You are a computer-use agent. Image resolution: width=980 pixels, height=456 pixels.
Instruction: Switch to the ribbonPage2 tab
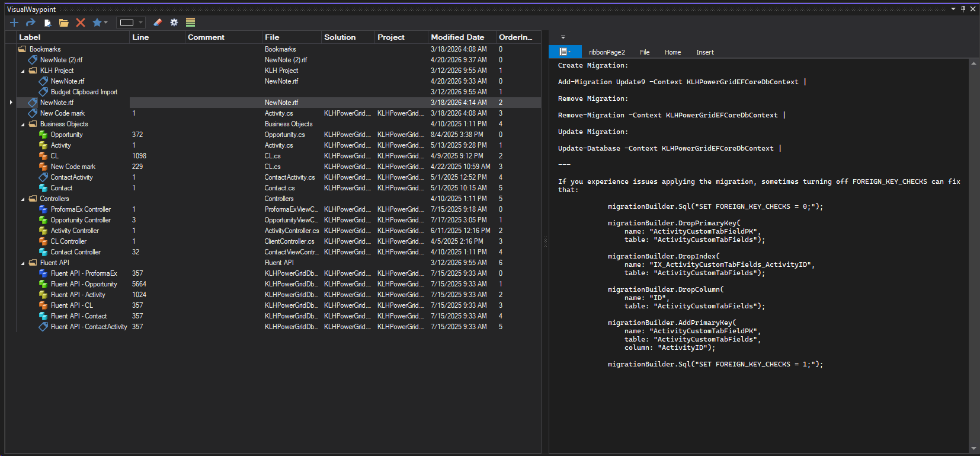click(607, 52)
